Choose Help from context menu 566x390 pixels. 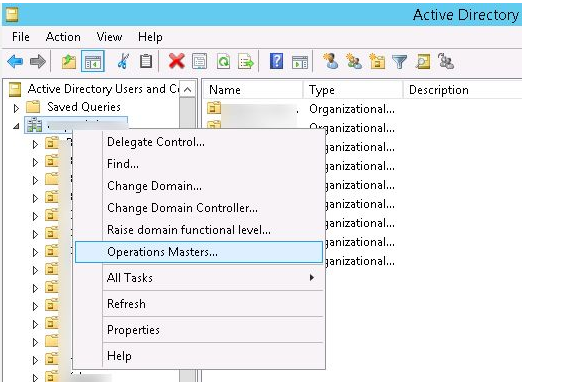(199, 356)
